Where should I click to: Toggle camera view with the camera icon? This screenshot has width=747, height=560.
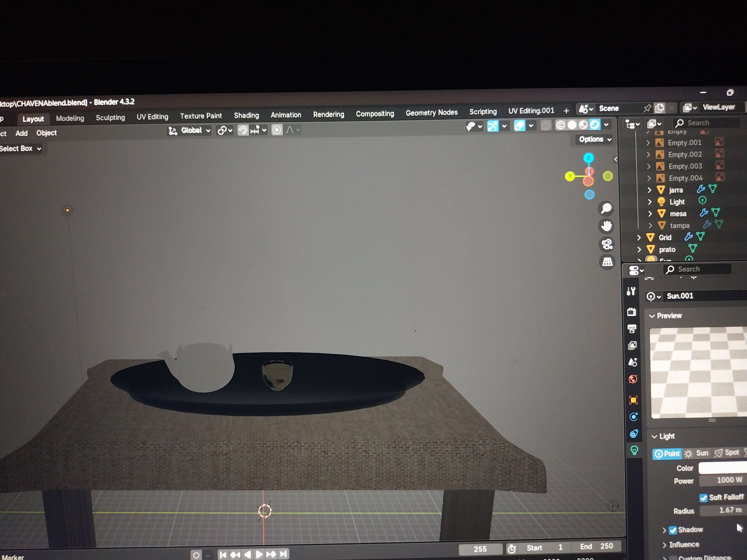pyautogui.click(x=607, y=244)
